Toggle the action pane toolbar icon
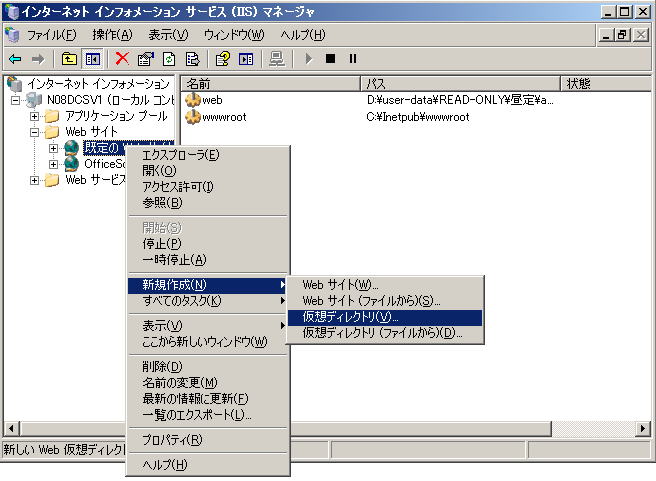 246,59
